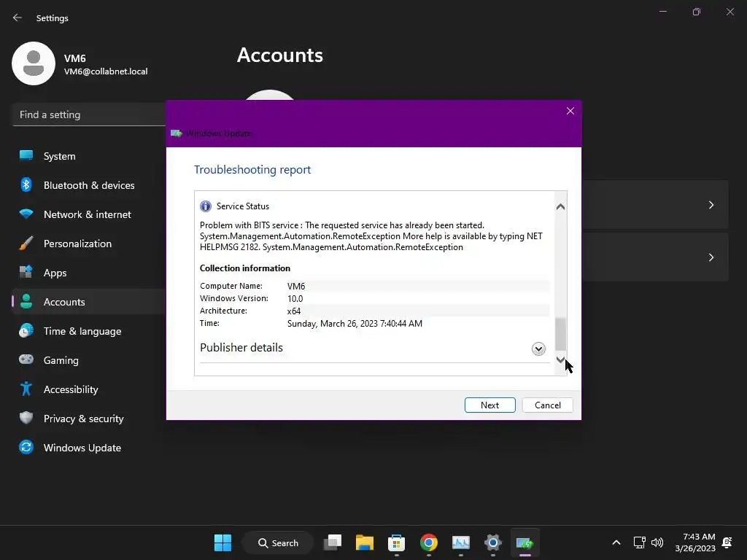Select Network & internet in navigation
747x560 pixels.
[88, 214]
